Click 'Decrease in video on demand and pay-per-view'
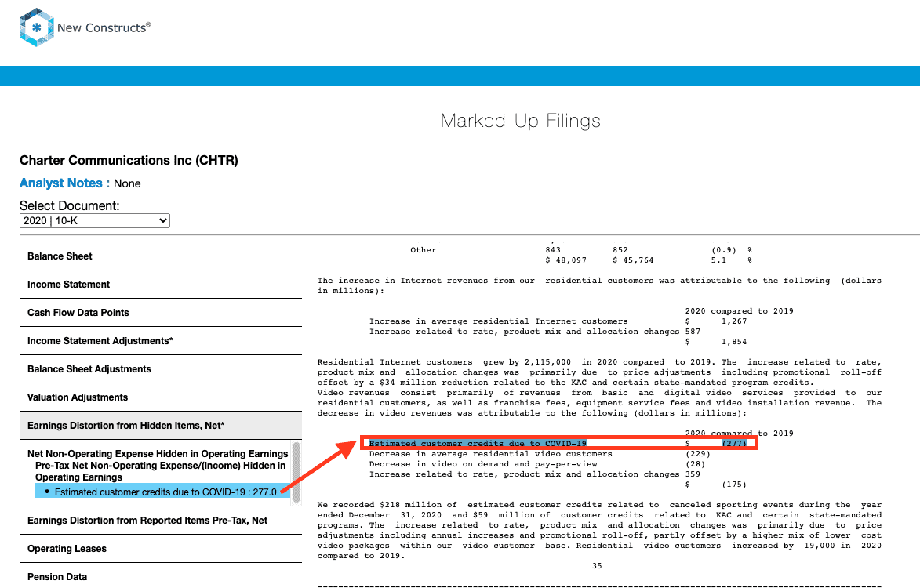The height and width of the screenshot is (588, 920). (483, 463)
